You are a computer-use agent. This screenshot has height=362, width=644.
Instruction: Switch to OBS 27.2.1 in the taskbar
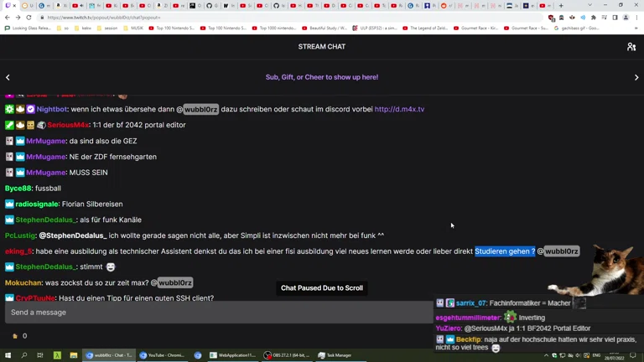(286, 355)
